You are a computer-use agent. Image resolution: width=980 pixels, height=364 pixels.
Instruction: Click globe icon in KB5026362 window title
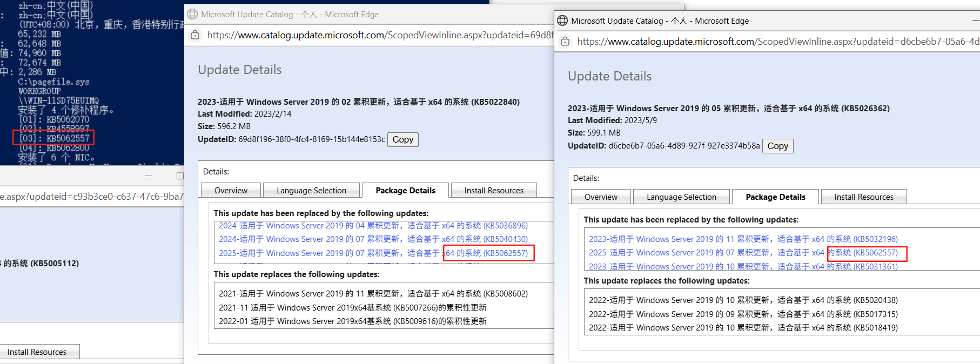pos(562,21)
